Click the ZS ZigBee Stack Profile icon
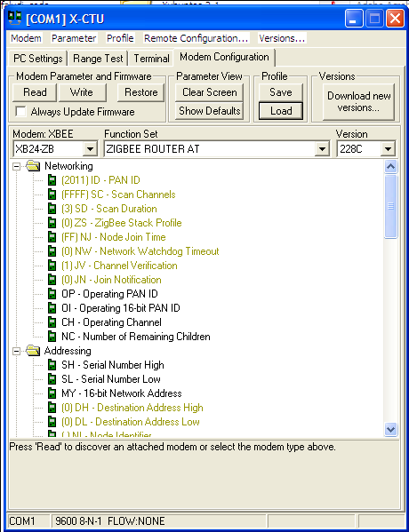The image size is (409, 532). (52, 223)
